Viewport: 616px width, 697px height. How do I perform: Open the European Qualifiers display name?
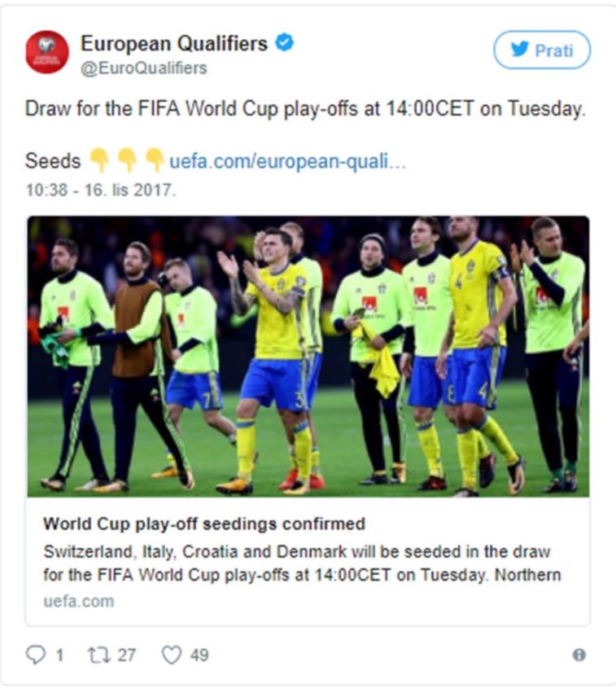[x=174, y=44]
